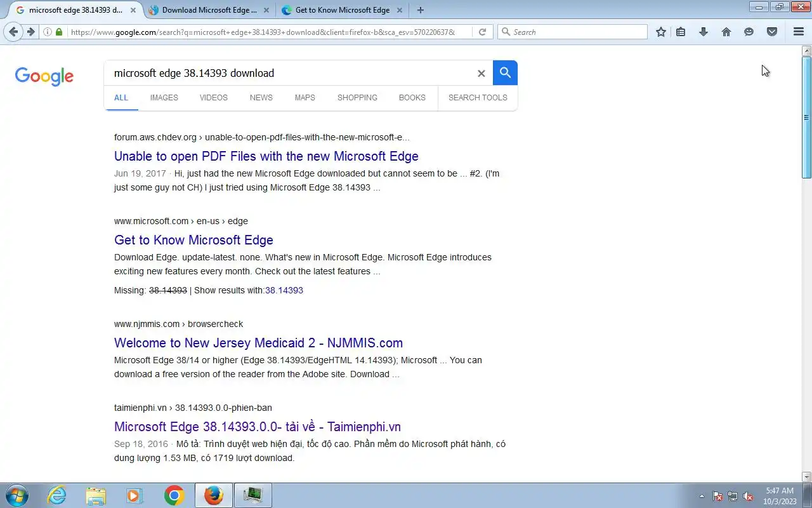
Task: Show results with 38.14393 link
Action: click(x=284, y=290)
